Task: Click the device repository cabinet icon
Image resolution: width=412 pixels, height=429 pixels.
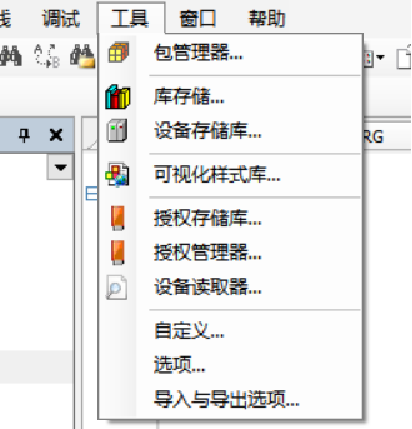Action: pos(117,131)
